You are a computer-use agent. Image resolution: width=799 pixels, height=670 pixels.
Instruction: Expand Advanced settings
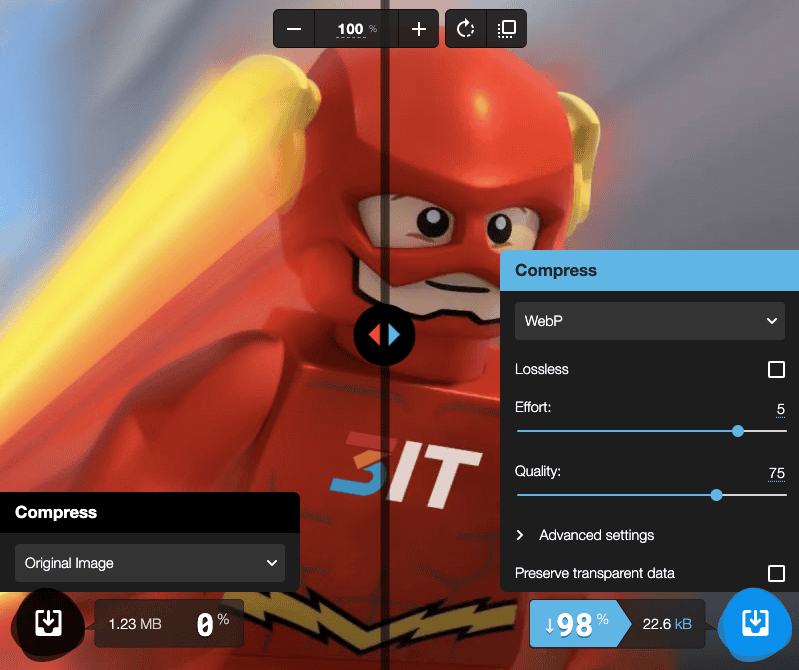pos(585,535)
